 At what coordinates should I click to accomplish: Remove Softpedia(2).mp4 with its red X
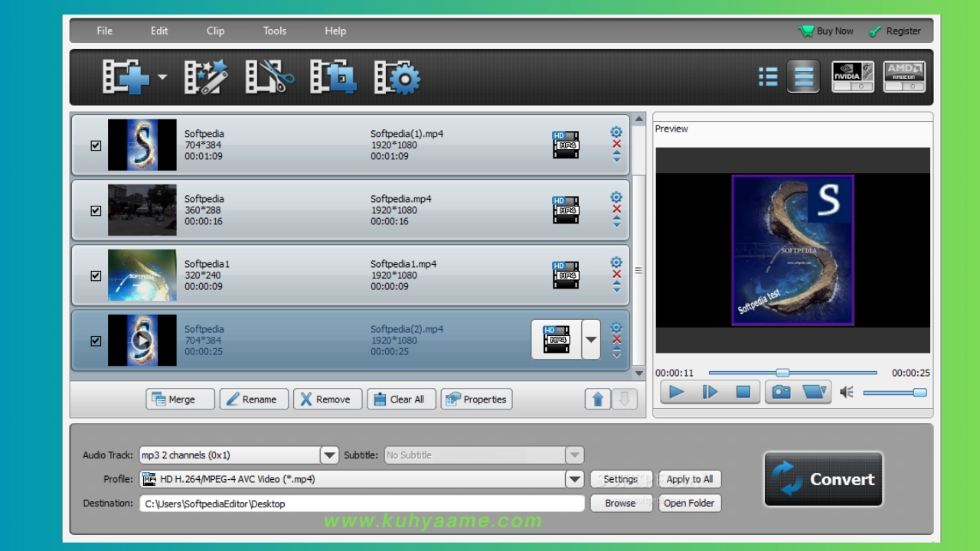coord(616,340)
